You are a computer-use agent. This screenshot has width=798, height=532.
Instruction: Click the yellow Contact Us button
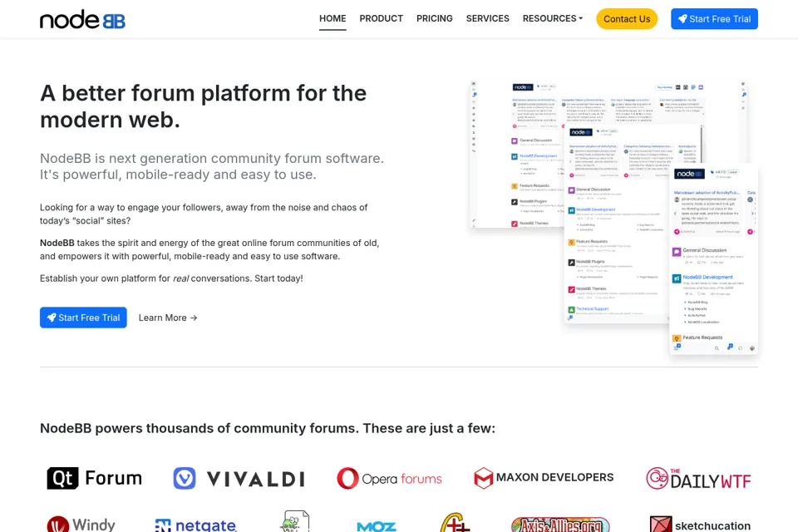point(627,19)
